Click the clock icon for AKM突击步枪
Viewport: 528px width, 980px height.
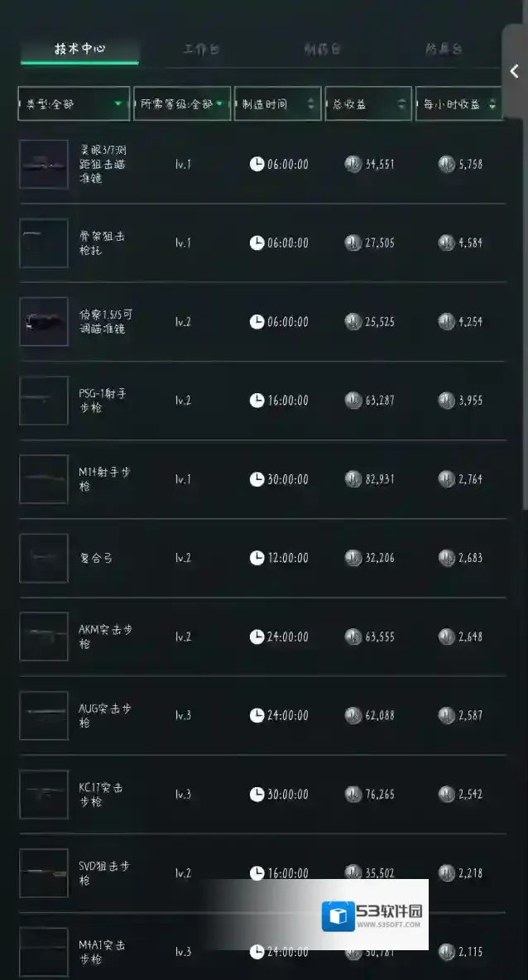(x=257, y=637)
